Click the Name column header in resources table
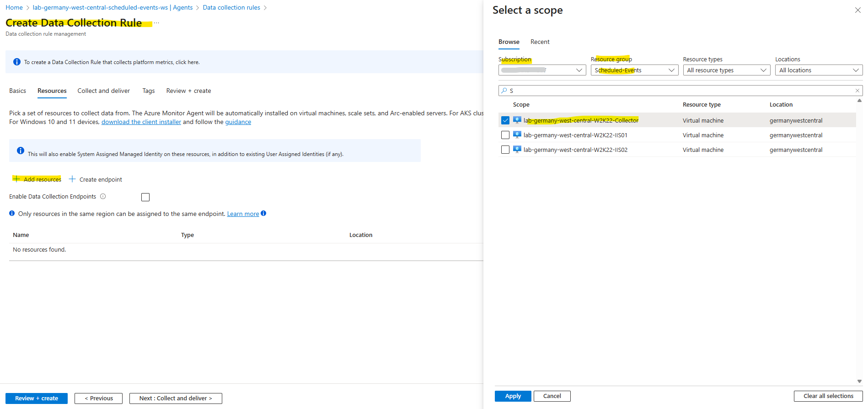 coord(21,235)
